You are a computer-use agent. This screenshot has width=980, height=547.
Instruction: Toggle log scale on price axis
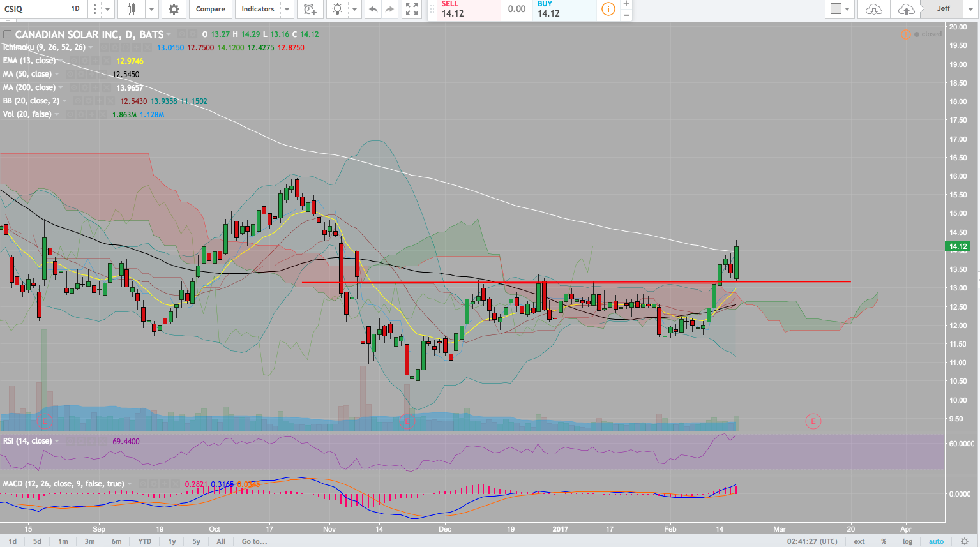907,541
